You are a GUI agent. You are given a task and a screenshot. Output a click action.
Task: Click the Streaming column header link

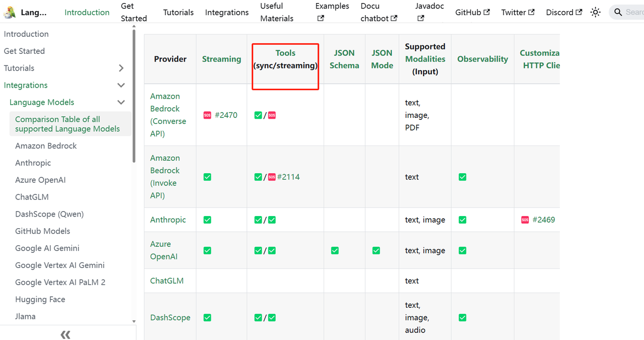click(x=221, y=59)
